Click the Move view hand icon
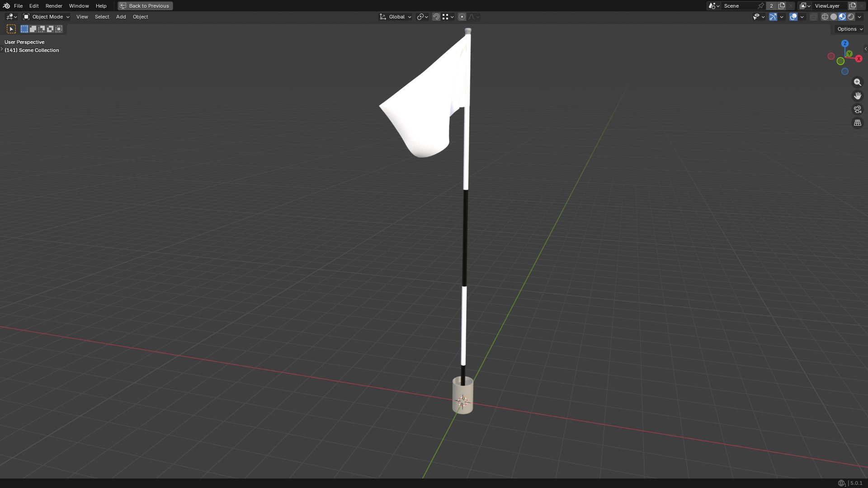The width and height of the screenshot is (868, 488). [857, 96]
